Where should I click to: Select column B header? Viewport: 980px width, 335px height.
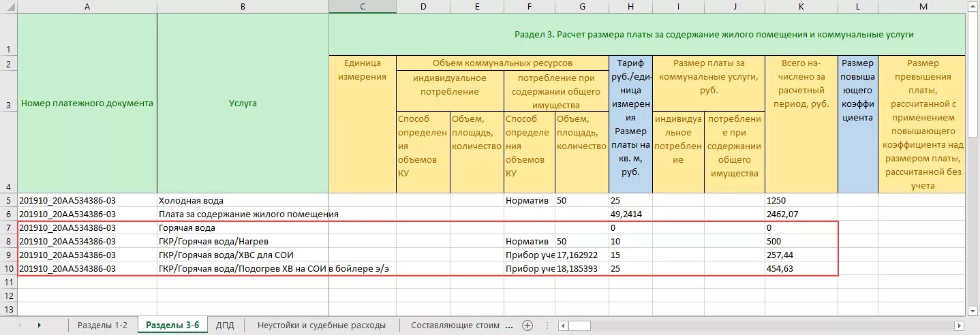(x=243, y=6)
